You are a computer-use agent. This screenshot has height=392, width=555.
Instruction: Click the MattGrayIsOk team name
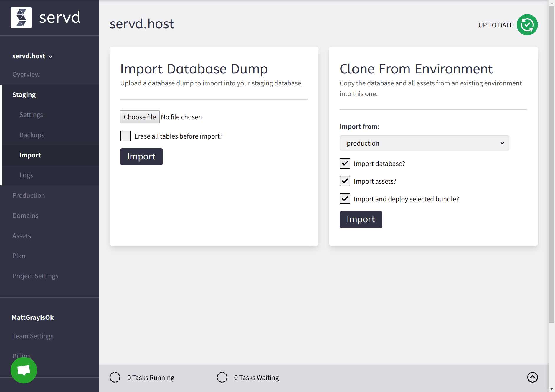(x=33, y=317)
